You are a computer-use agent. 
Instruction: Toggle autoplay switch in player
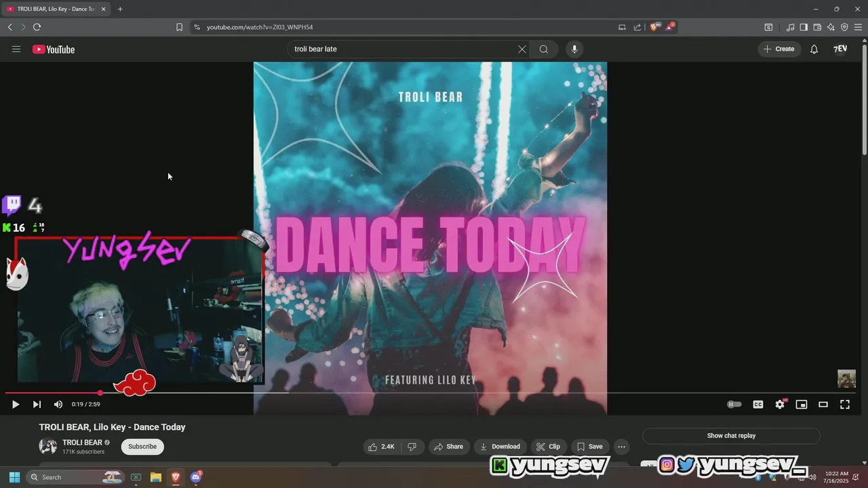tap(734, 405)
